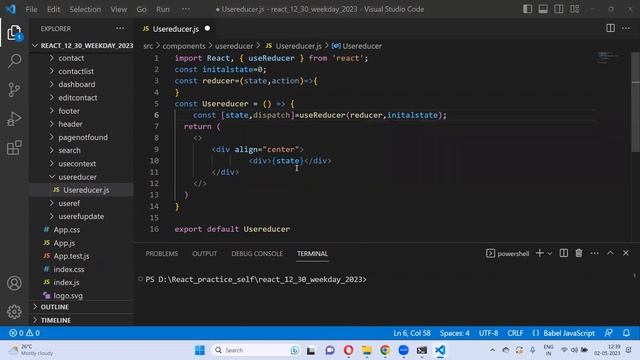Open Explorer Views and More Actions ellipsis
The height and width of the screenshot is (360, 640).
120,28
